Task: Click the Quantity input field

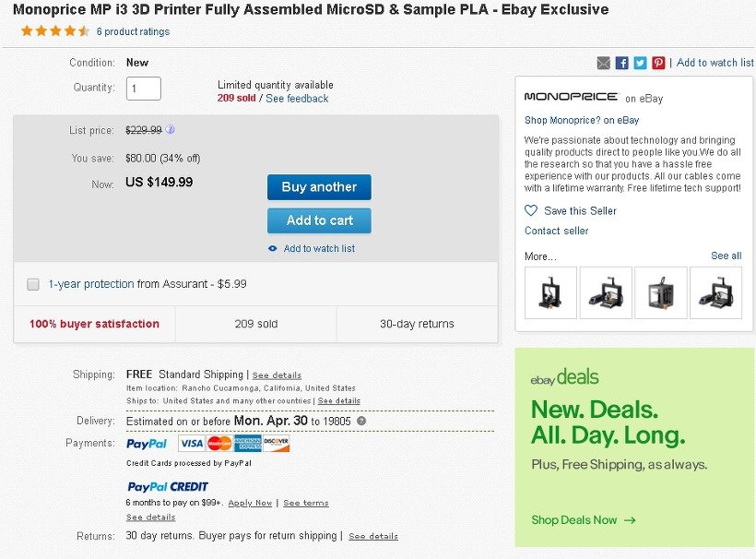Action: [144, 89]
